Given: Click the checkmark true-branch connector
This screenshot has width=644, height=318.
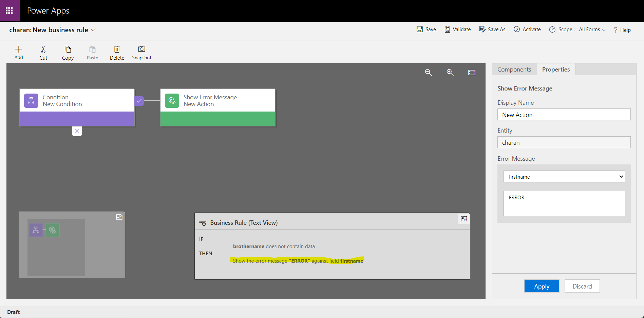Looking at the screenshot, I should pos(139,101).
